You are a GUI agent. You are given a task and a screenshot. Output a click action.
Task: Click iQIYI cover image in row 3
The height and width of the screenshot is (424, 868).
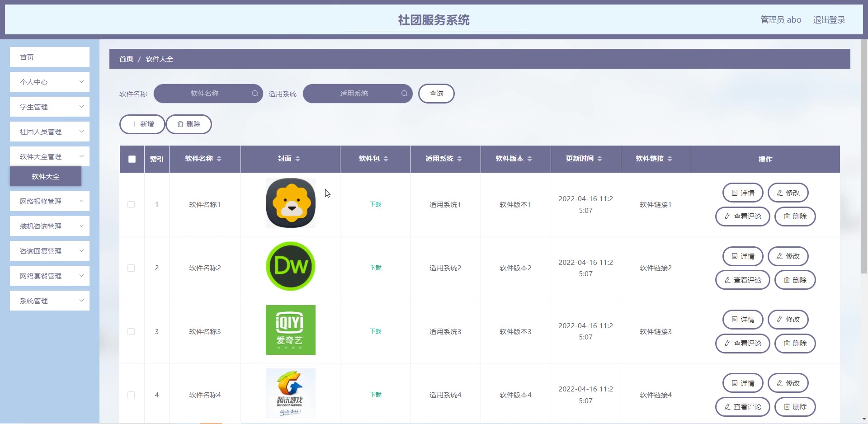tap(291, 330)
